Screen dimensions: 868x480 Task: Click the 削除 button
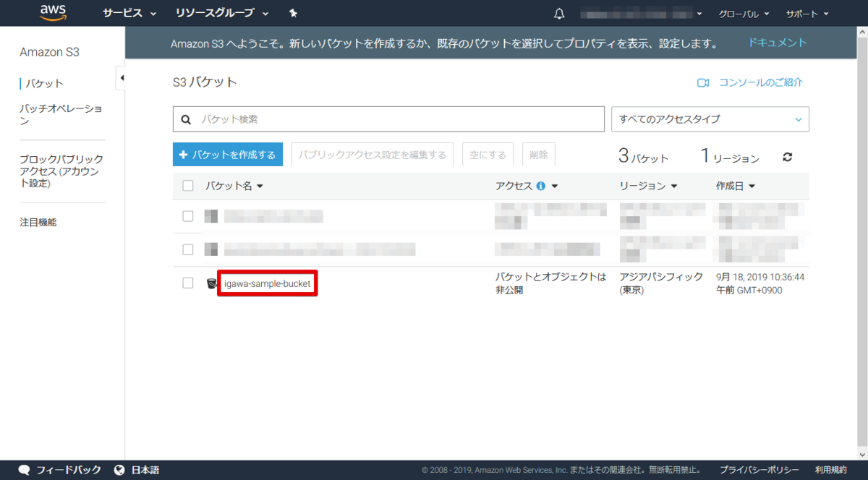coord(539,155)
